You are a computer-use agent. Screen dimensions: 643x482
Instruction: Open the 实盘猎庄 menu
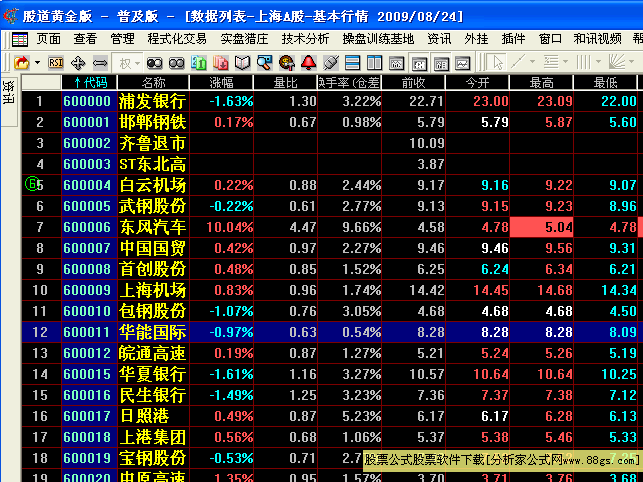pos(244,39)
